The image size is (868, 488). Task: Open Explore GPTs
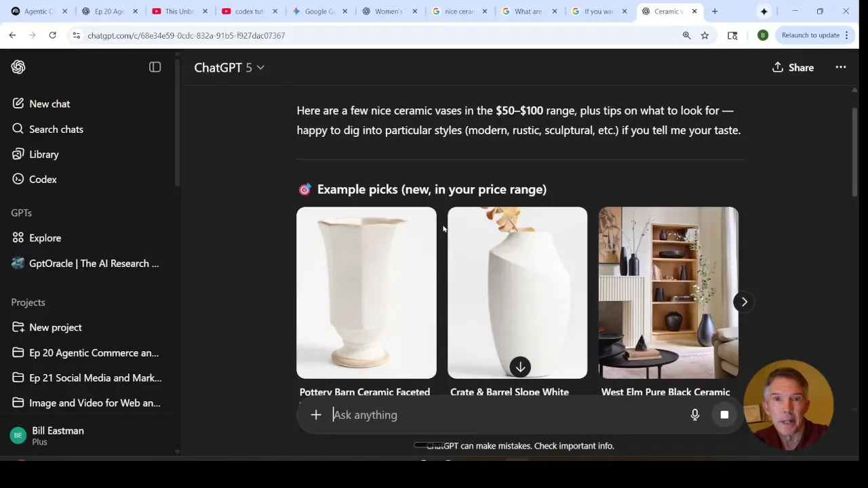tap(45, 238)
